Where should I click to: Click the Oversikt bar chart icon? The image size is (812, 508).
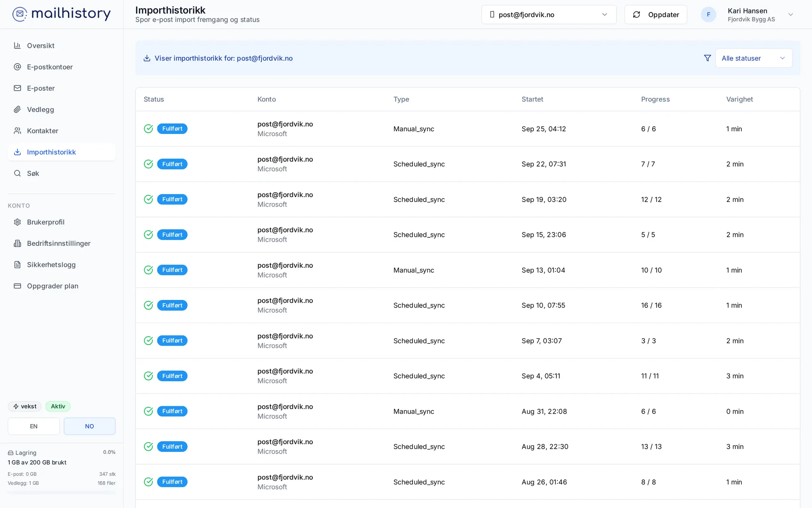coord(17,46)
